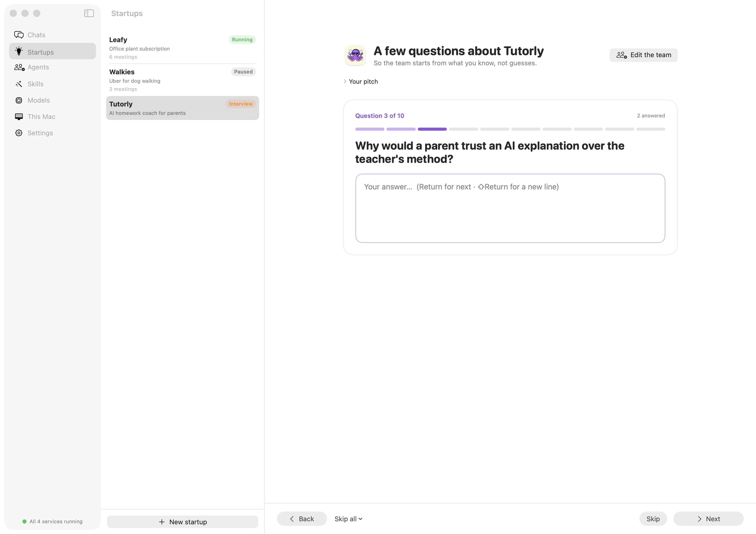Click 'All 4 services running' status
Screen dimensions: 756x534
[56, 521]
